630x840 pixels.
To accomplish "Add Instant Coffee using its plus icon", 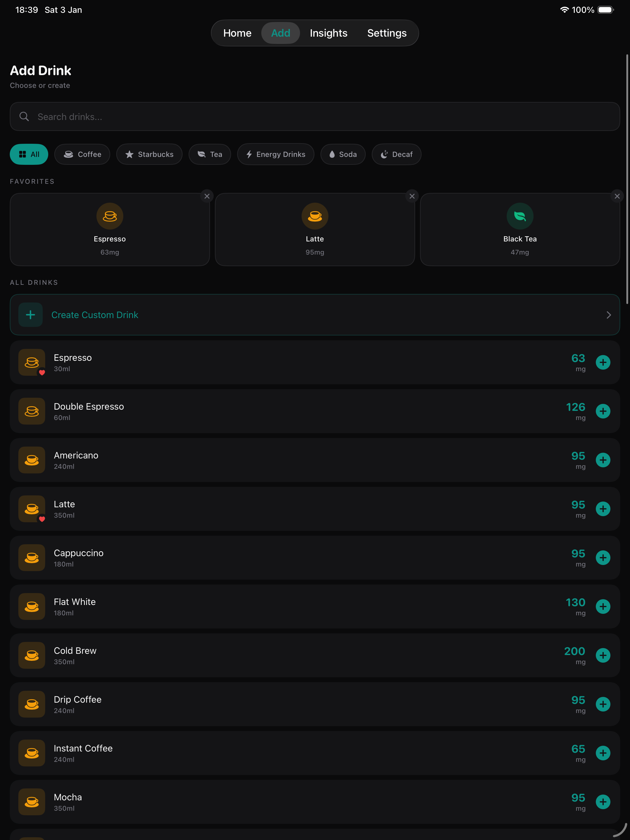I will pos(603,753).
